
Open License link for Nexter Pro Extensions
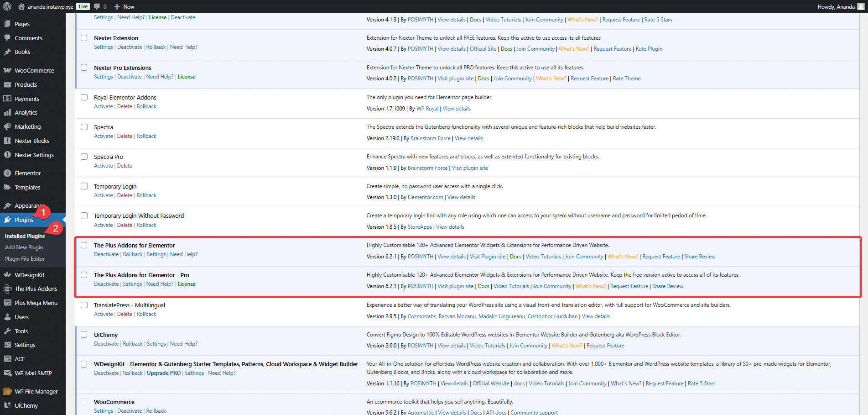pyautogui.click(x=187, y=77)
